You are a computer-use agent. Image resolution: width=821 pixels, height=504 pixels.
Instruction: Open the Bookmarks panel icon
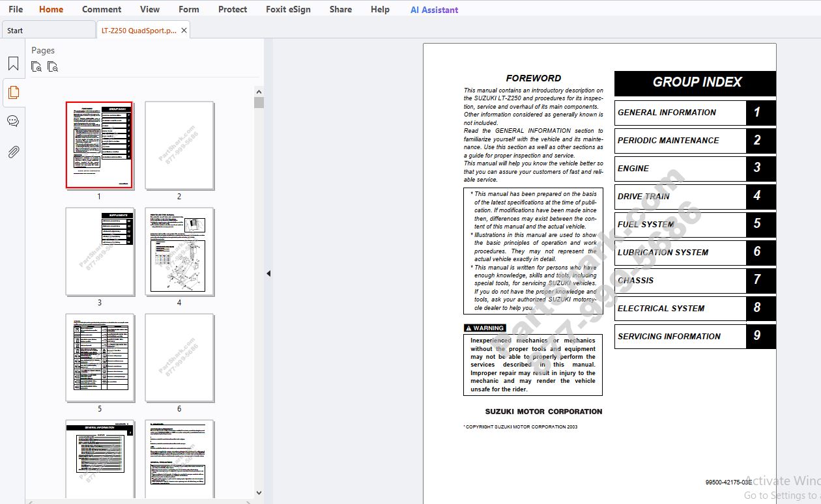click(x=13, y=64)
